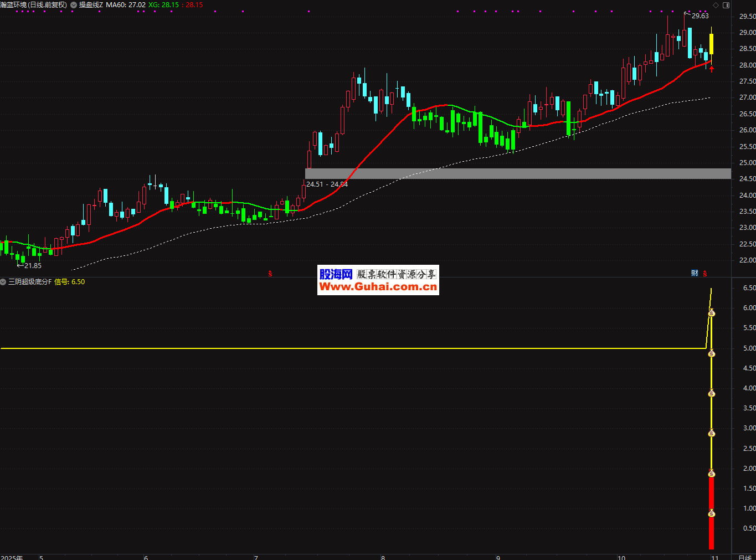
Task: Click the red up arrow buy signal
Action: coord(712,69)
